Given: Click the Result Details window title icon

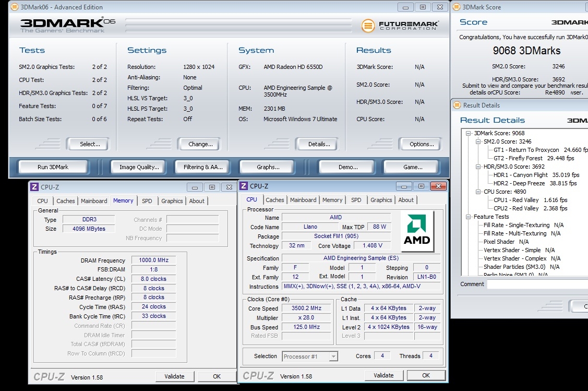Looking at the screenshot, I should click(x=457, y=105).
